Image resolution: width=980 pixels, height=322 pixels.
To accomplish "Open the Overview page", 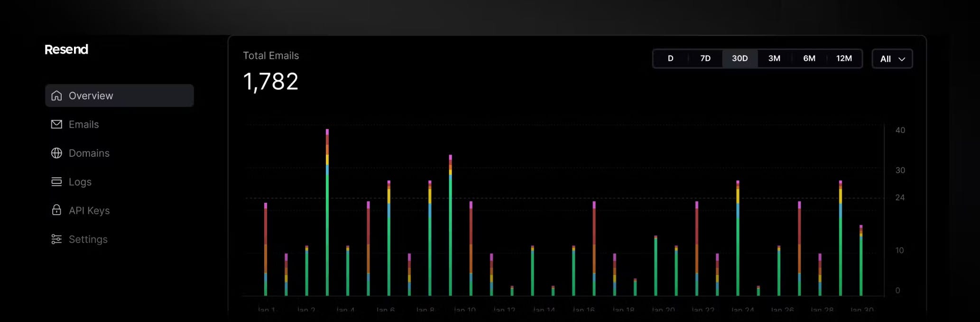I will click(120, 95).
